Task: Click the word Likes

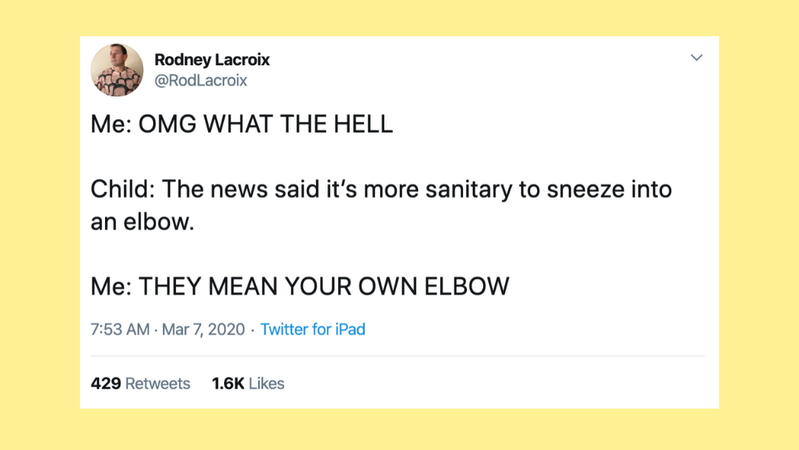Action: [x=267, y=383]
